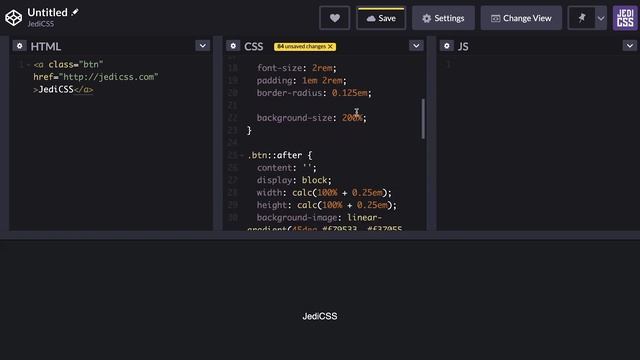Click the padding 1em 2rem line
Screen dimensions: 640x360
point(302,80)
